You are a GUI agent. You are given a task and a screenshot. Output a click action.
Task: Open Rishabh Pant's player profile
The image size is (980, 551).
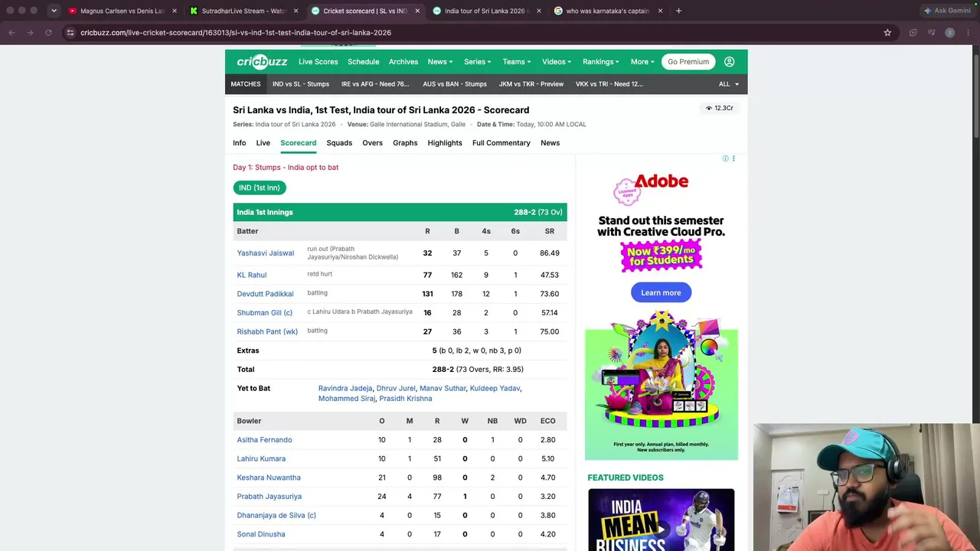[x=267, y=331]
